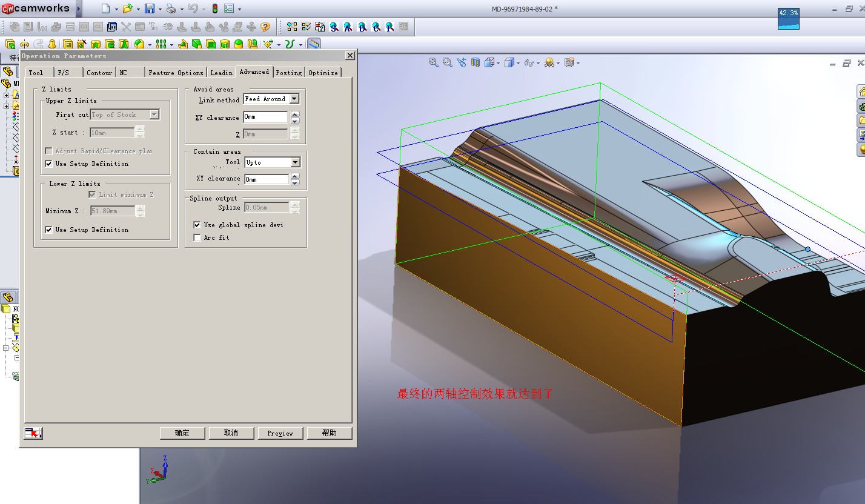This screenshot has width=865, height=504.
Task: Click the View Settings monitor icon
Action: coord(569,62)
